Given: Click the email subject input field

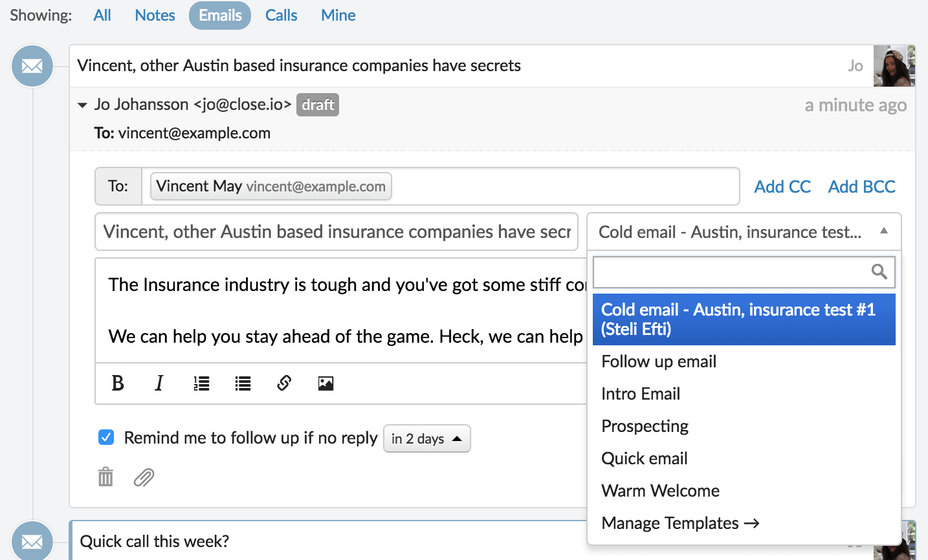Looking at the screenshot, I should (337, 232).
